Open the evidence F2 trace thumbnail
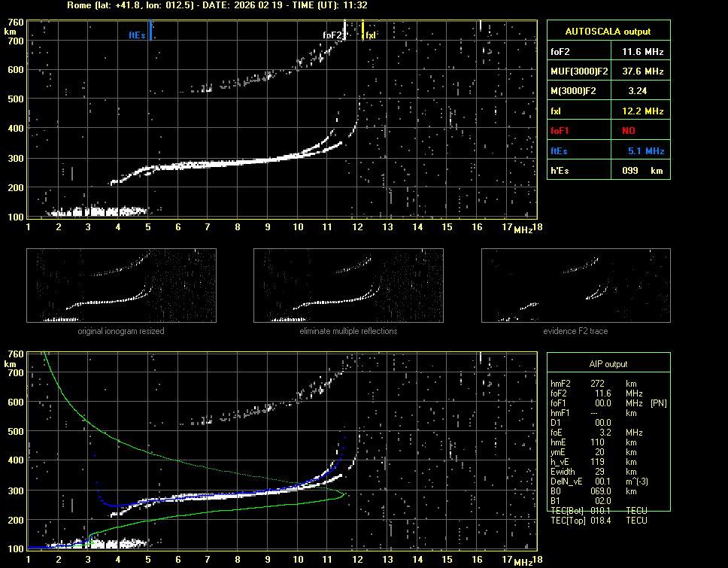Image resolution: width=728 pixels, height=568 pixels. (575, 286)
